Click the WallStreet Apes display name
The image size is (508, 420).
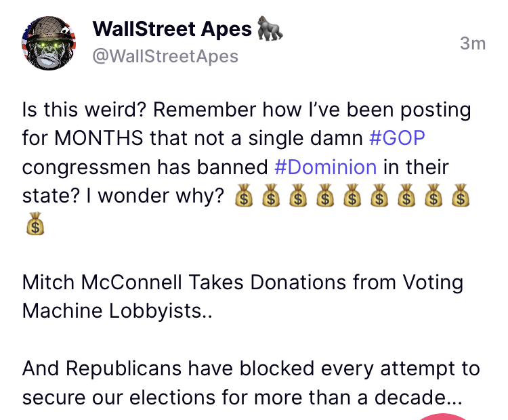click(x=172, y=29)
